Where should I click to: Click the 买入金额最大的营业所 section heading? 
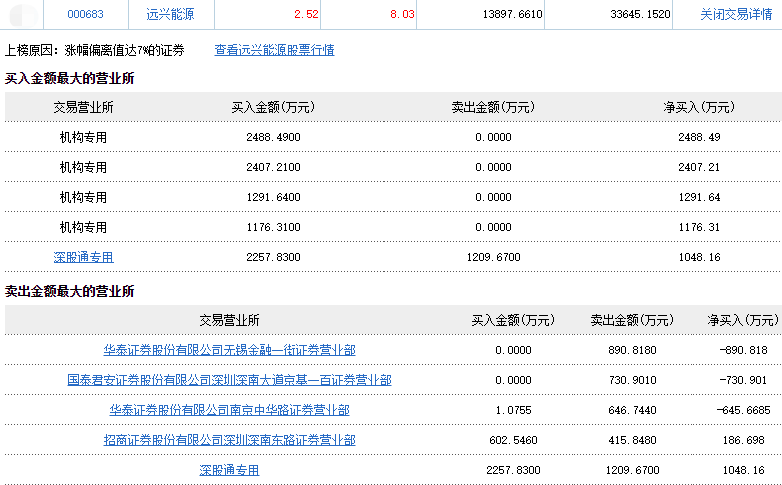pyautogui.click(x=69, y=78)
